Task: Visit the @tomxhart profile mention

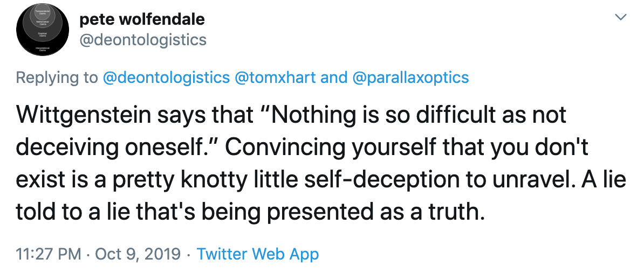Action: [x=276, y=78]
